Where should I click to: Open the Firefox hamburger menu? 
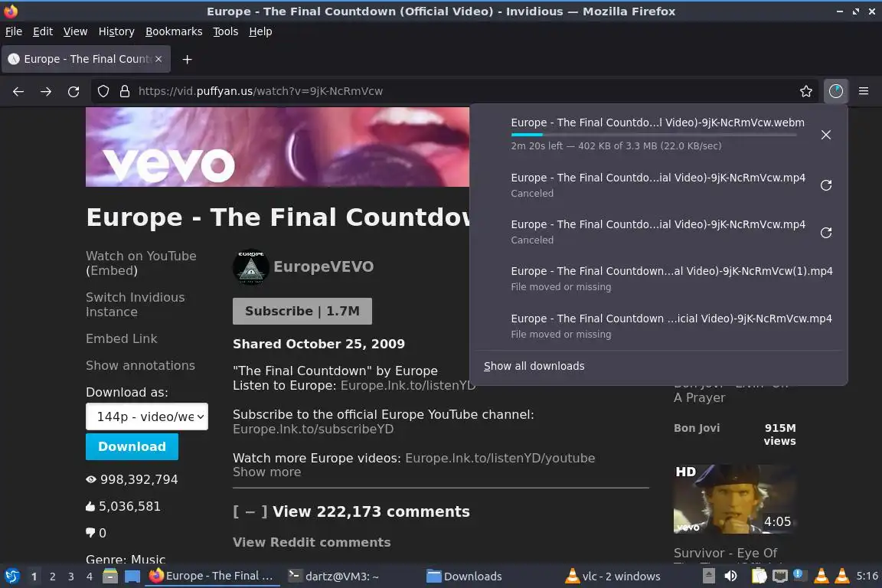(864, 91)
